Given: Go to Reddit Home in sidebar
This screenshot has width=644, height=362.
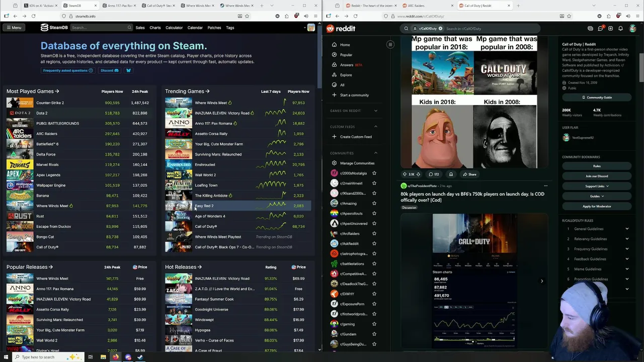Looking at the screenshot, I should [355, 45].
